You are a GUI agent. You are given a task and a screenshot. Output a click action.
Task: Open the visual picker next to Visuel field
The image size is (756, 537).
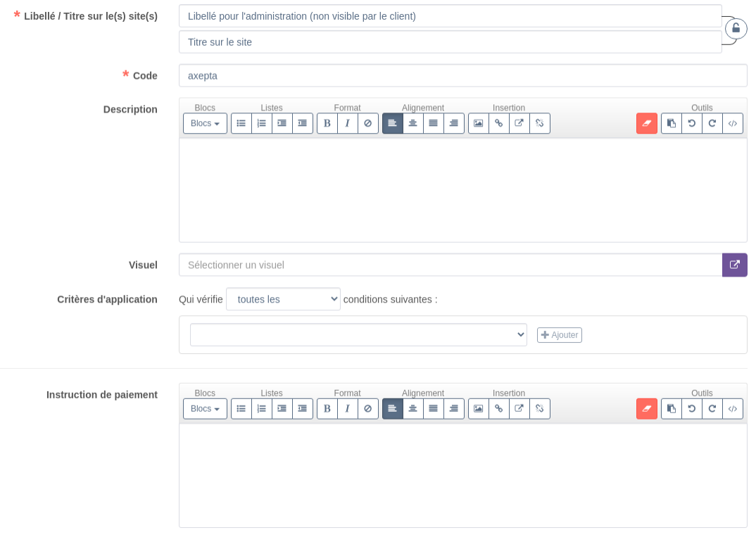point(734,265)
